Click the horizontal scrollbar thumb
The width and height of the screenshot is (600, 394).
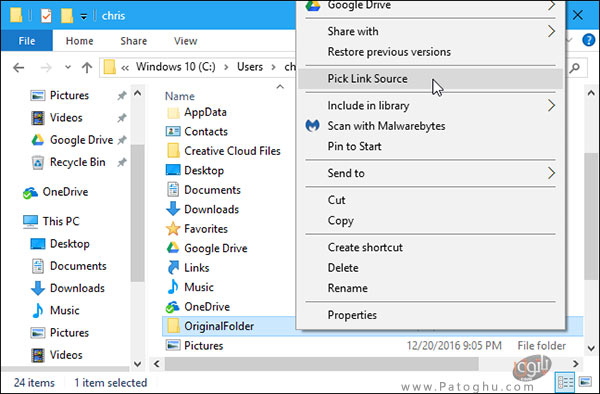tap(321, 364)
